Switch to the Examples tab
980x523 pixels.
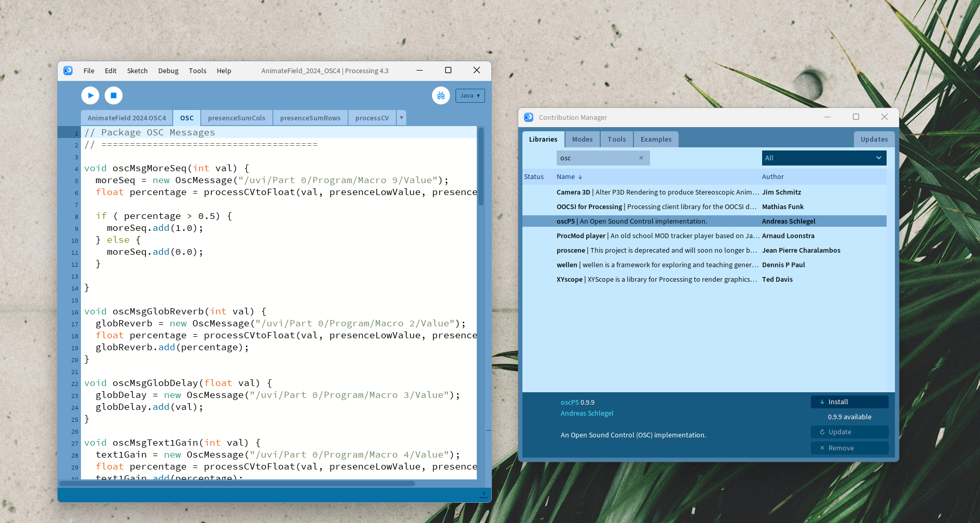point(656,140)
